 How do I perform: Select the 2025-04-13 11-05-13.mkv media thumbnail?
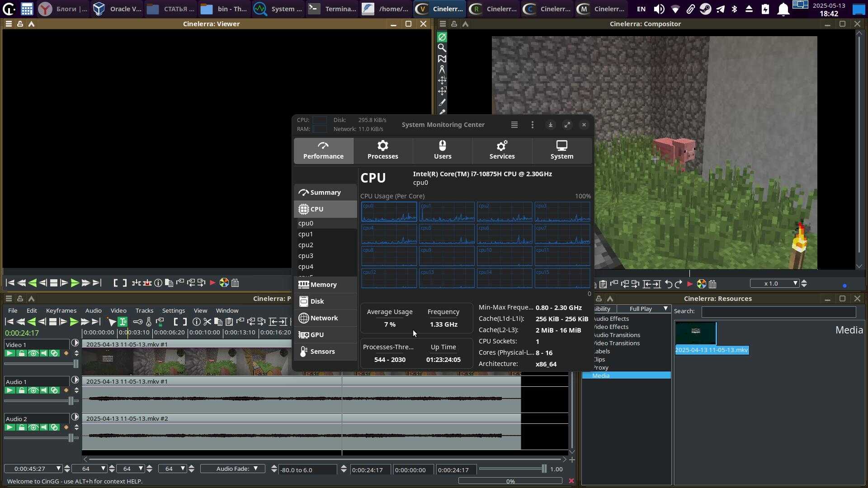click(696, 333)
